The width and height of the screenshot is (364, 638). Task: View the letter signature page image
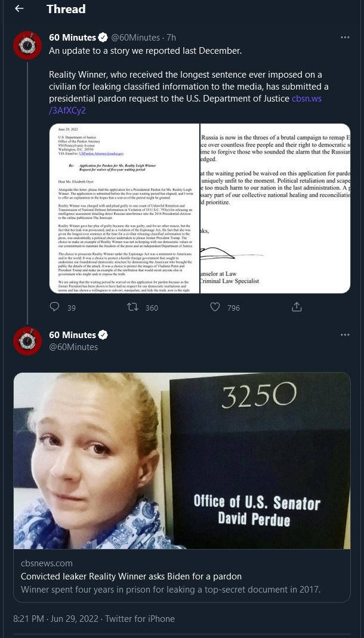click(276, 208)
